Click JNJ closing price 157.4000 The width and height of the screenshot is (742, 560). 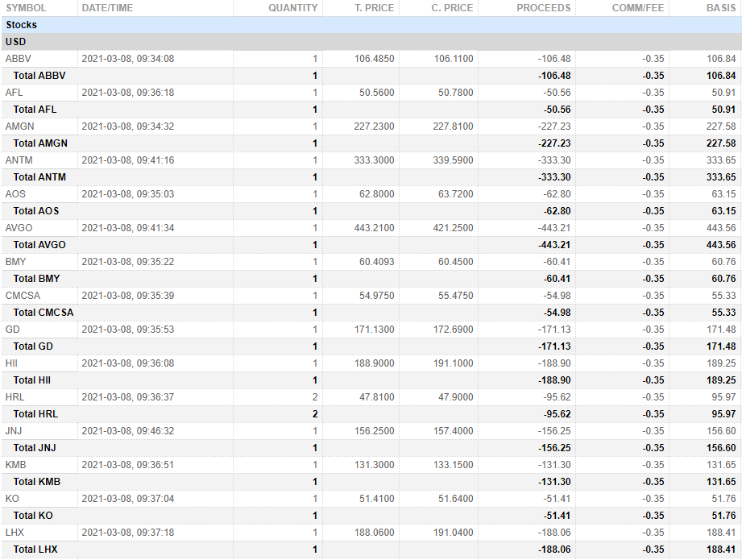pos(454,431)
